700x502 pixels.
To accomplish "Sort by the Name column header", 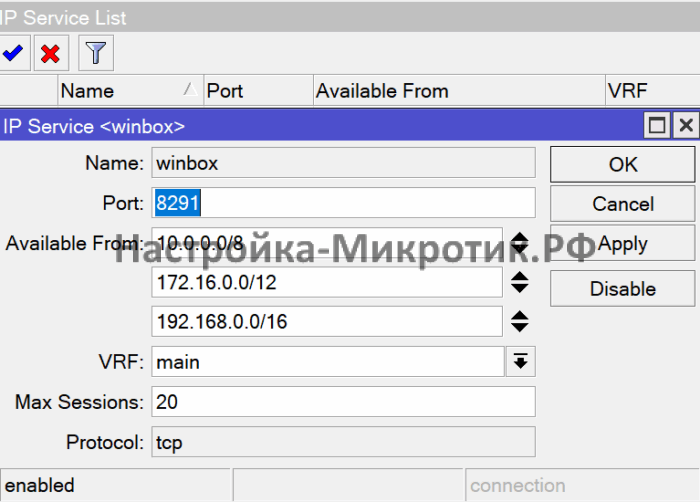I will click(x=130, y=91).
